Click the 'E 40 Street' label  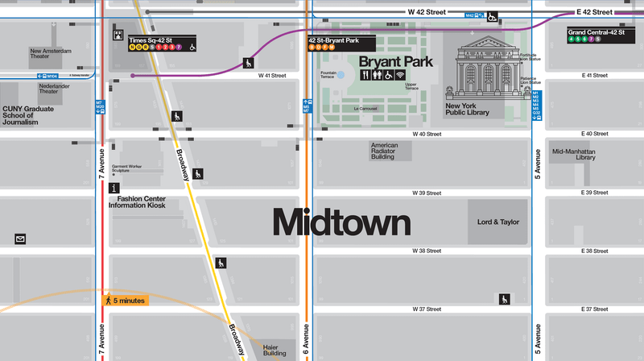point(594,134)
